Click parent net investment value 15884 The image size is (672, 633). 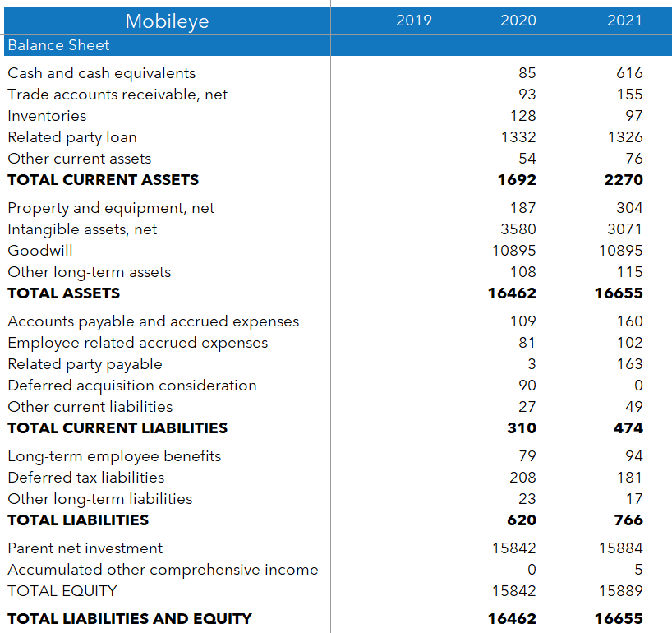[620, 548]
